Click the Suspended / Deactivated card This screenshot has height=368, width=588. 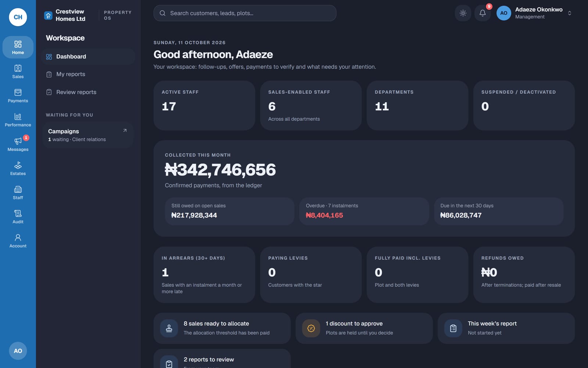tap(524, 105)
